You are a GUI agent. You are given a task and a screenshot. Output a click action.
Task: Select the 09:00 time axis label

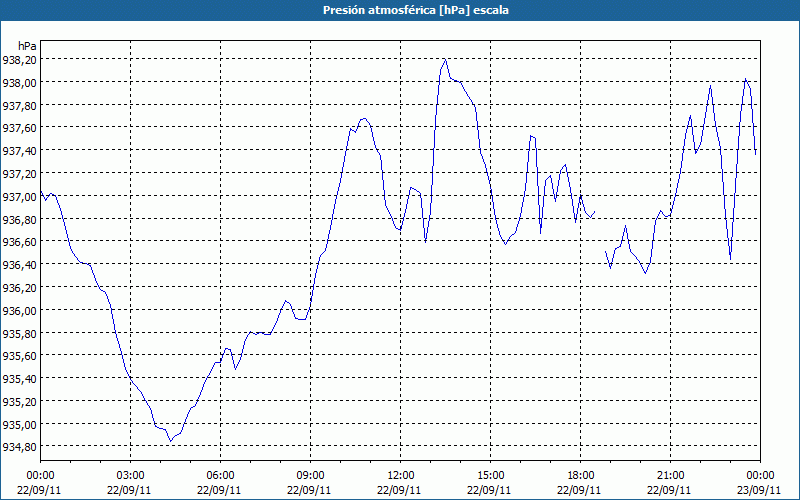[x=310, y=476]
